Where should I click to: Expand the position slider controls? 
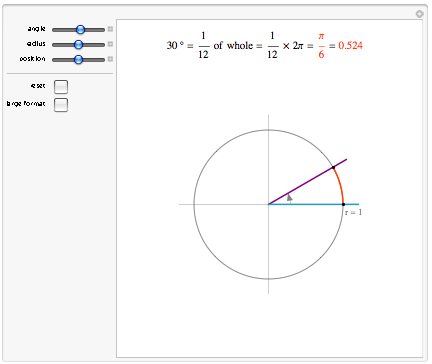[110, 59]
